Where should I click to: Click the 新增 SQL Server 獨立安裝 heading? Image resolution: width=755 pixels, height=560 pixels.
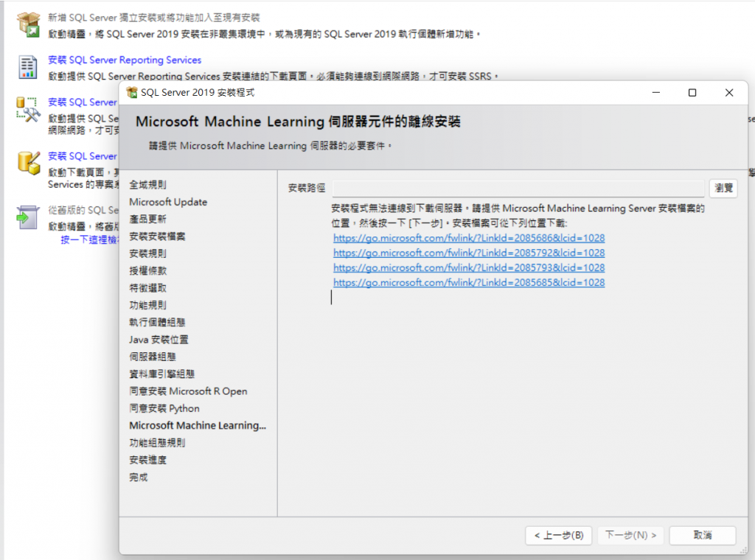(x=153, y=18)
